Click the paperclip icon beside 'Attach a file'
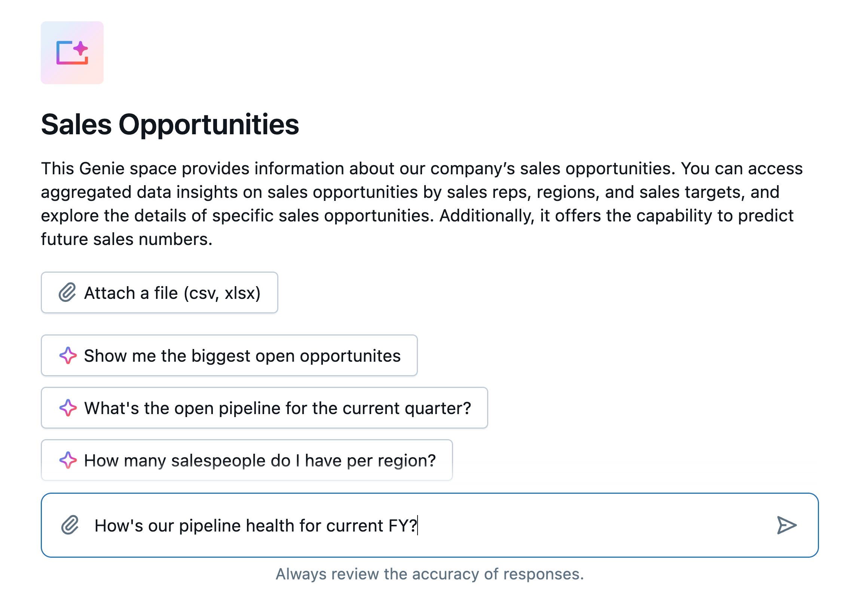 pyautogui.click(x=67, y=293)
